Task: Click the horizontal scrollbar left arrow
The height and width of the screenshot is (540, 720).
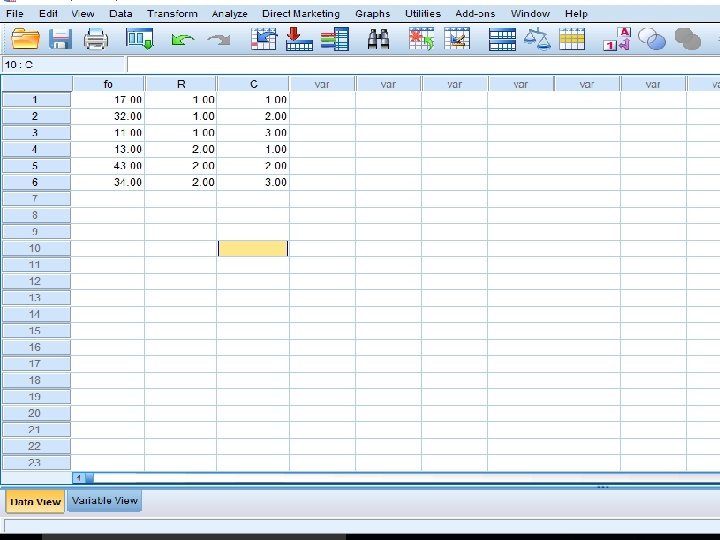Action: (79, 478)
